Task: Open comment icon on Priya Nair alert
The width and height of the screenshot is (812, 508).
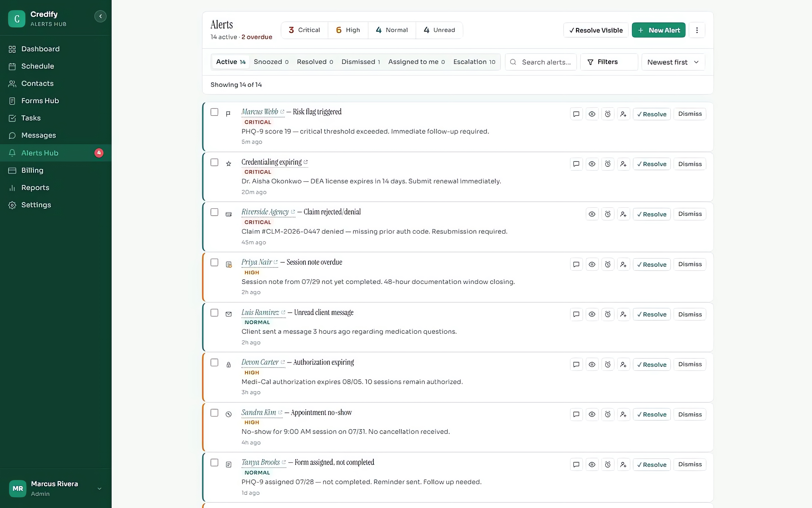Action: click(x=576, y=264)
